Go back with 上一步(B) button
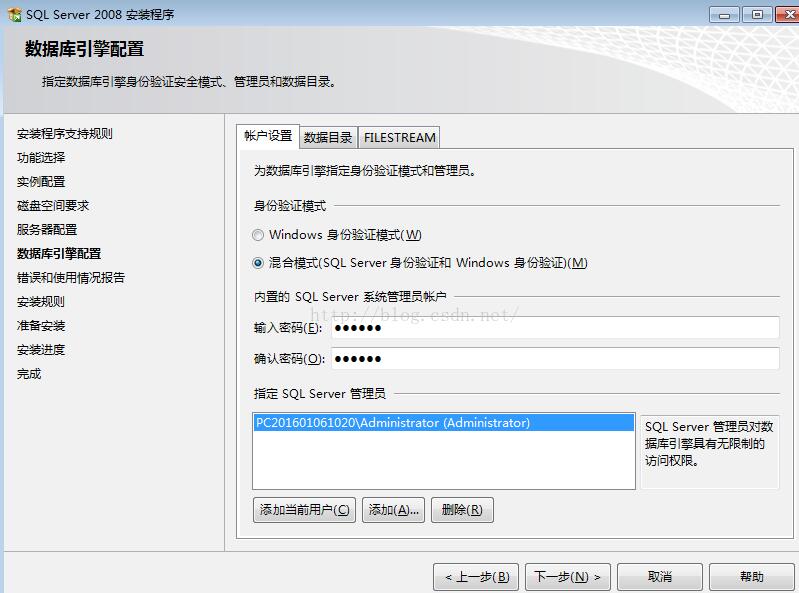Viewport: 799px width, 593px height. (x=476, y=577)
